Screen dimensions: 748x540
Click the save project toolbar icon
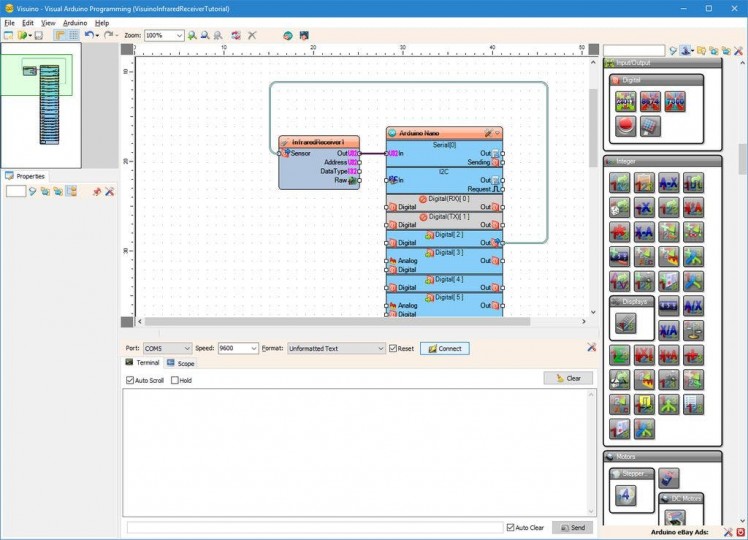coord(38,35)
